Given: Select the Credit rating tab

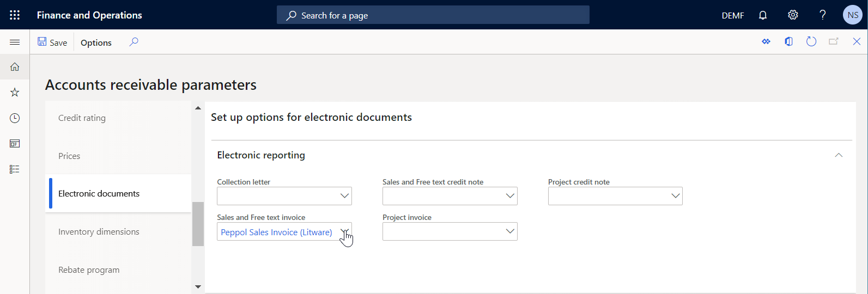Looking at the screenshot, I should [118, 118].
